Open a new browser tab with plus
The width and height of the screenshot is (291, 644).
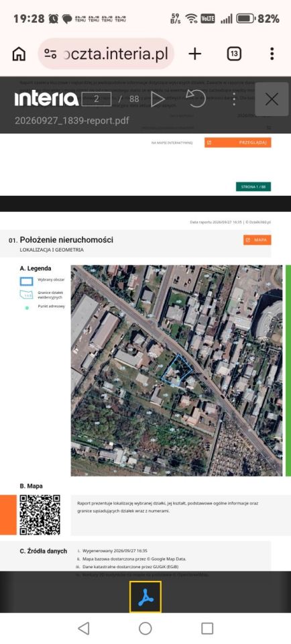[x=195, y=54]
